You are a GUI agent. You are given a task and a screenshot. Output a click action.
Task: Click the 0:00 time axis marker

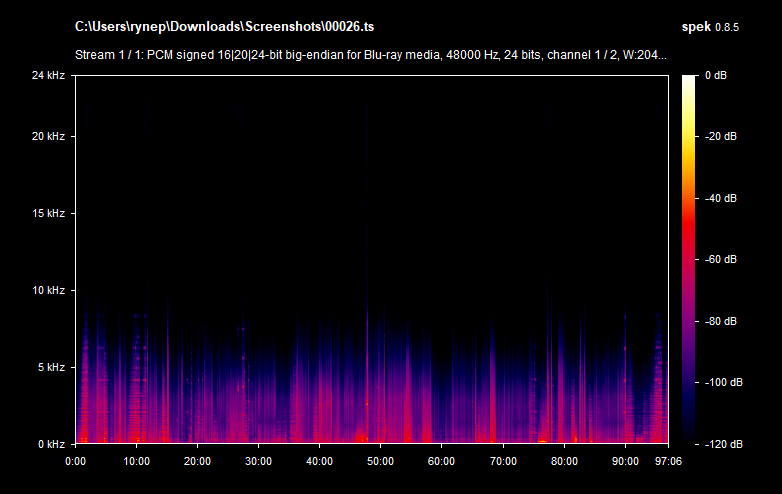pos(76,461)
